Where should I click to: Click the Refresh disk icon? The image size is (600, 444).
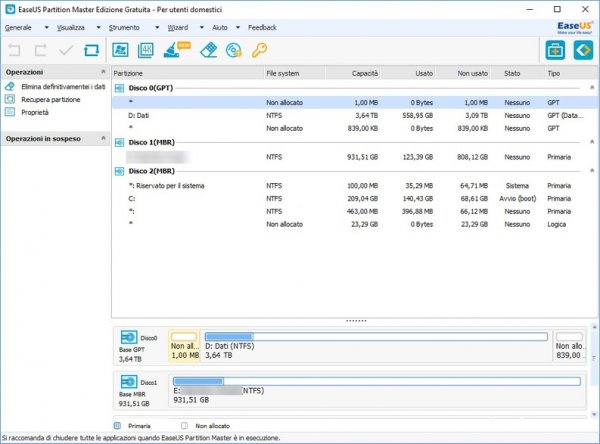tap(91, 50)
